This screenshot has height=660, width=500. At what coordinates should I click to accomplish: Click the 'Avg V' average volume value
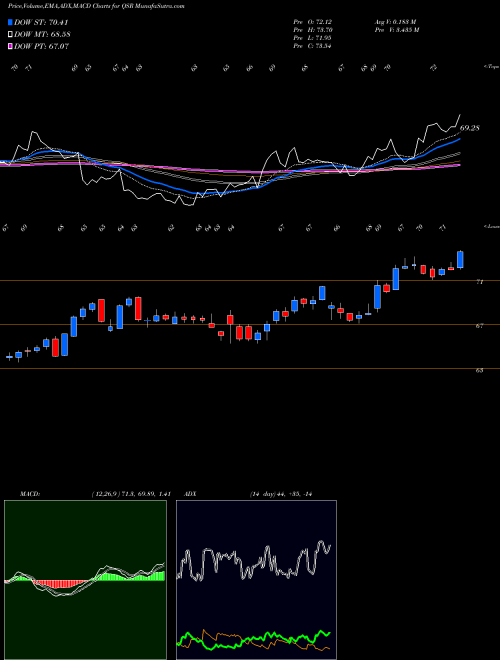pos(395,22)
